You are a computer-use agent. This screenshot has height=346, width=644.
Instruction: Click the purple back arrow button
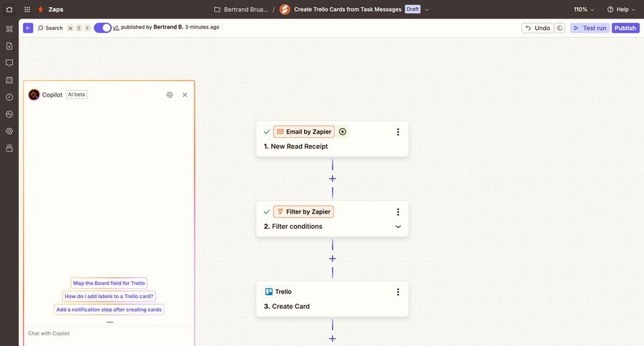(x=28, y=28)
